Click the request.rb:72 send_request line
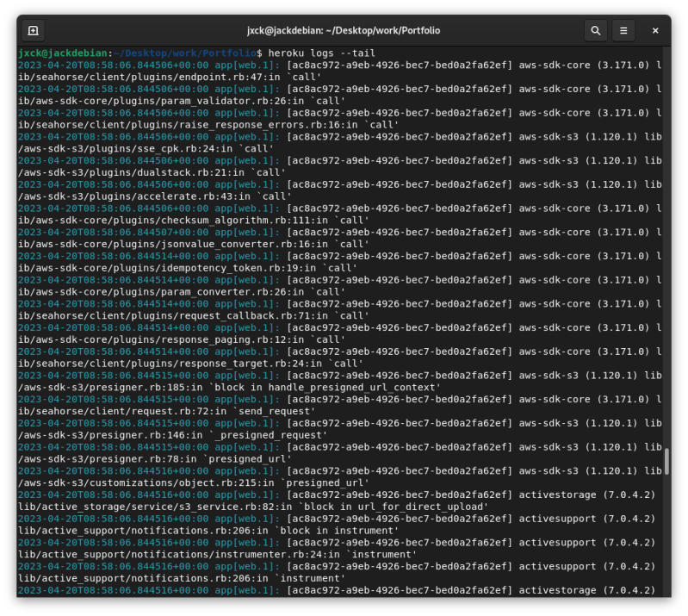This screenshot has height=616, width=688. coord(167,412)
